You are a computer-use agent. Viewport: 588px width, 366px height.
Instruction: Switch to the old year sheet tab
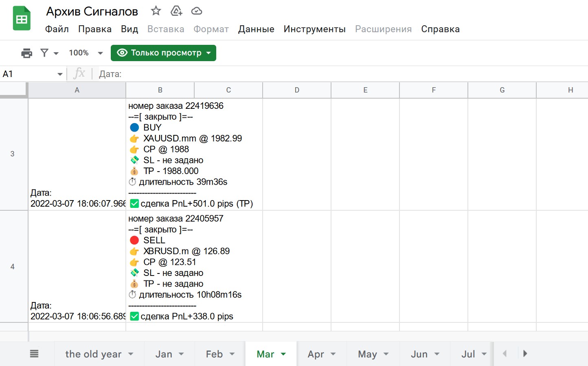[x=93, y=354]
